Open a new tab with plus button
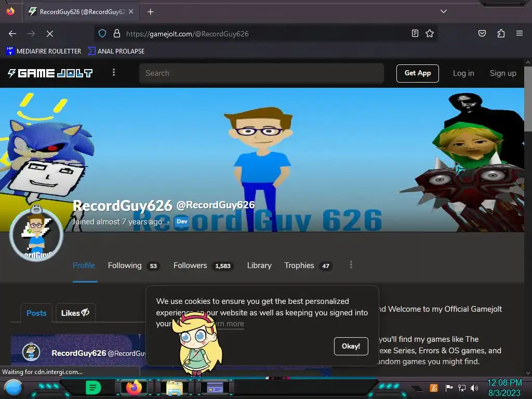Viewport: 532px width, 399px height. [x=150, y=12]
